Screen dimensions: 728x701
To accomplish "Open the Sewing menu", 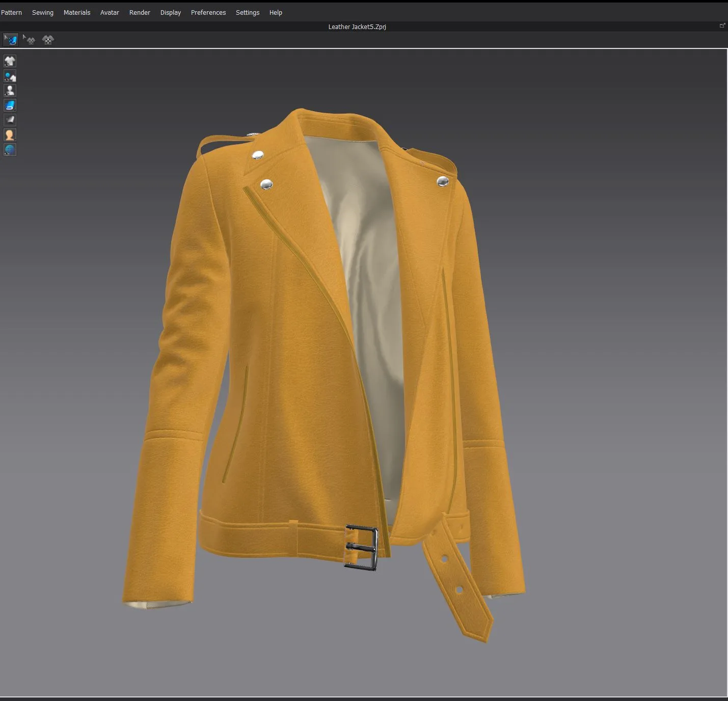I will tap(43, 12).
